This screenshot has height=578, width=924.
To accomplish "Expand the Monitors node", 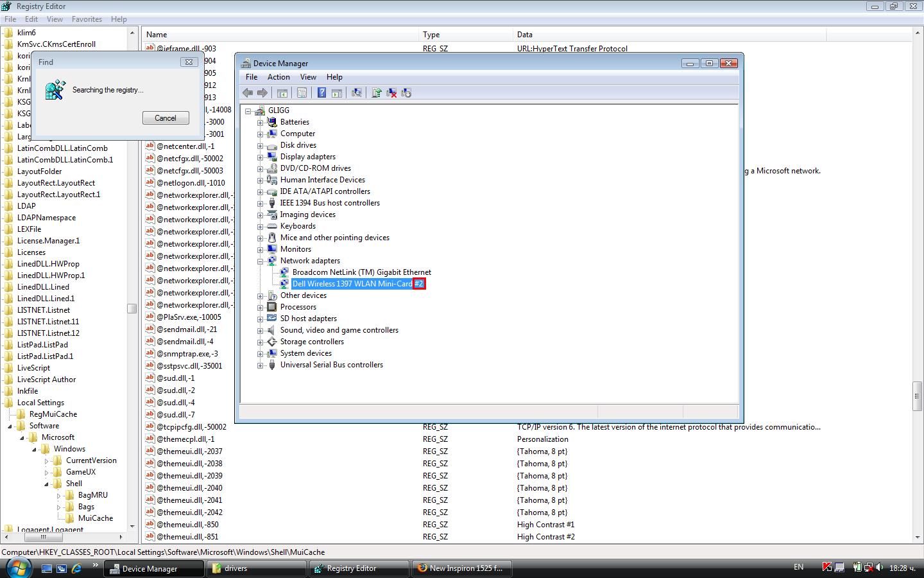I will 261,249.
